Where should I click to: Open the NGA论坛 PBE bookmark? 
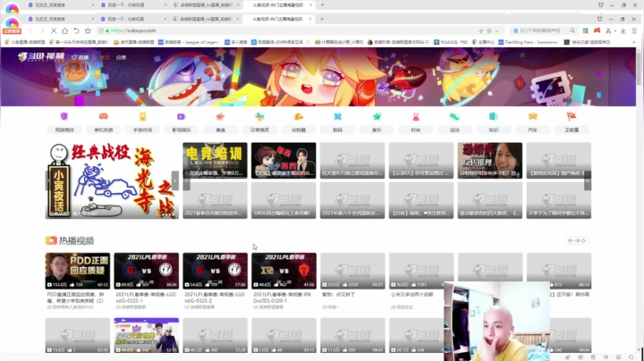(x=451, y=42)
